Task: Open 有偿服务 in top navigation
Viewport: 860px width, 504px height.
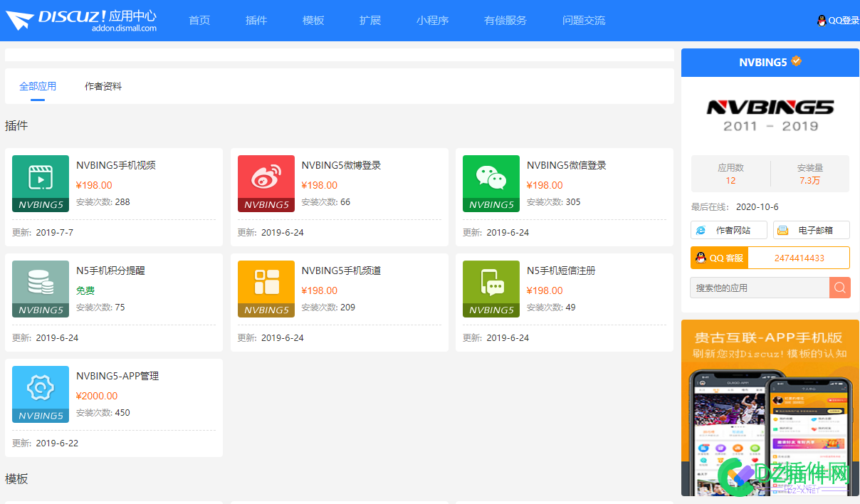Action: pos(505,21)
